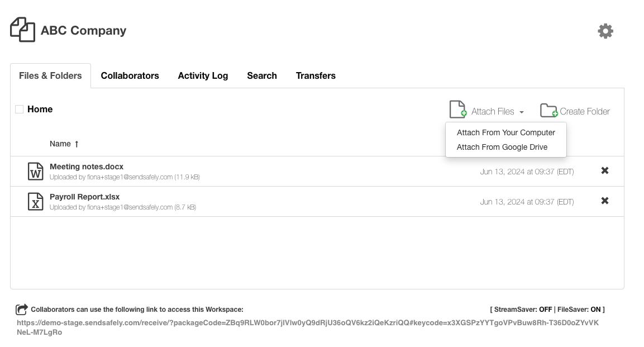This screenshot has height=347, width=644.
Task: Click the ABC Company workspace logo icon
Action: coord(22,30)
